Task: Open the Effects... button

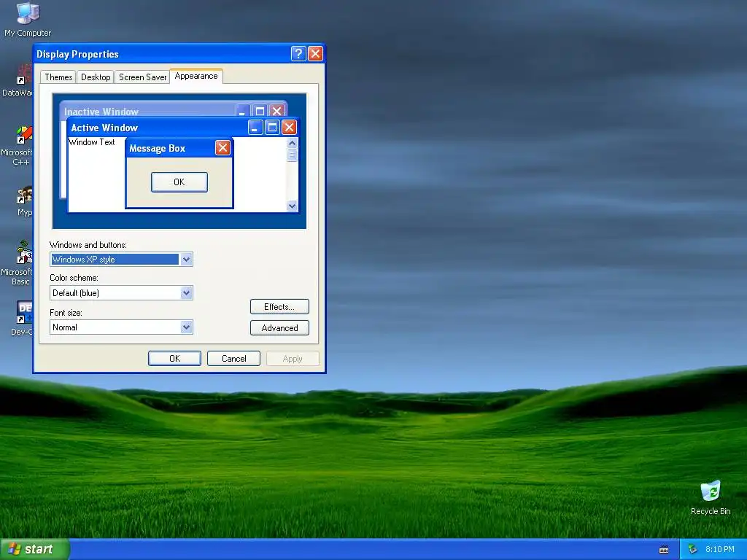Action: coord(279,307)
